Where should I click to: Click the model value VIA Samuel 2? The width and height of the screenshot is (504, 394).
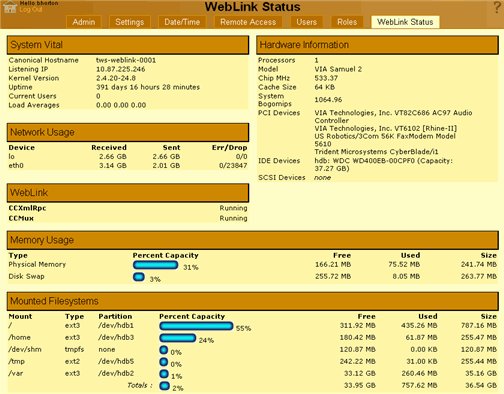pos(338,69)
